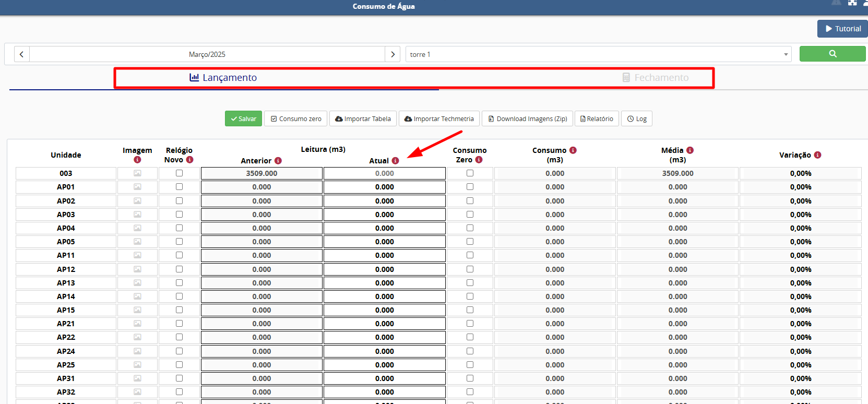Open image placeholder for unit AP01
Image resolution: width=868 pixels, height=404 pixels.
point(137,187)
